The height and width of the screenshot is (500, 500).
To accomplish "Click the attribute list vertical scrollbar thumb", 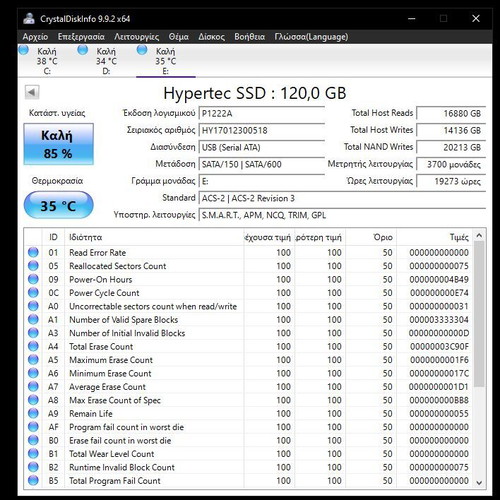I will (479, 314).
